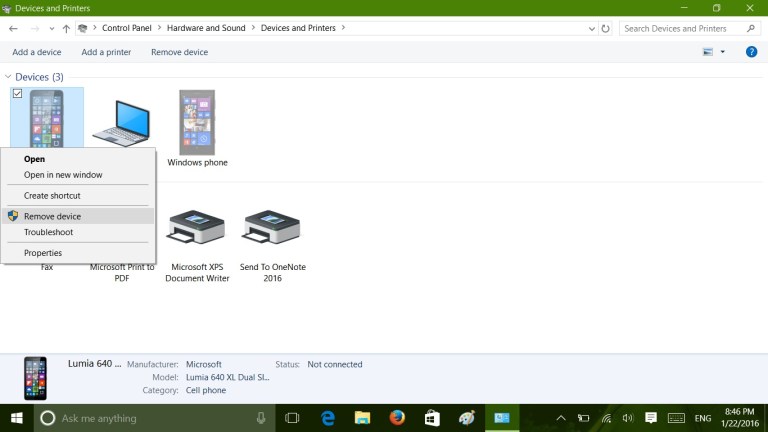Click Remove device in the toolbar

[179, 52]
